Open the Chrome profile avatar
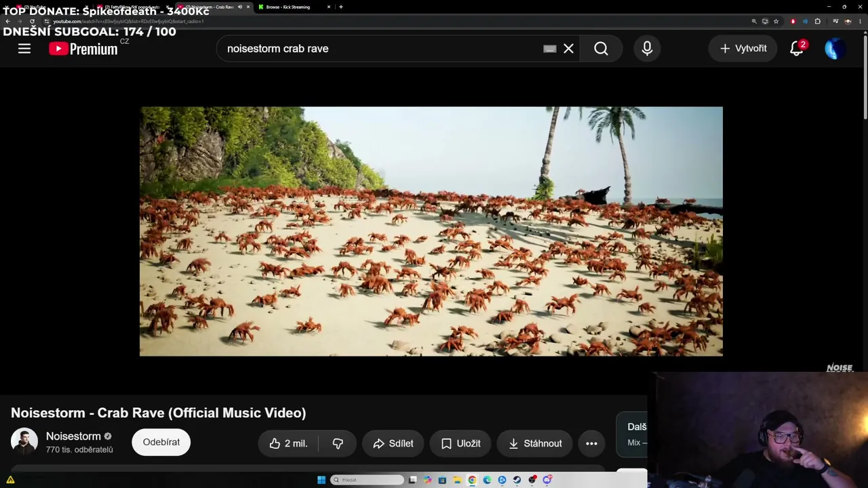Image resolution: width=868 pixels, height=488 pixels. point(848,21)
